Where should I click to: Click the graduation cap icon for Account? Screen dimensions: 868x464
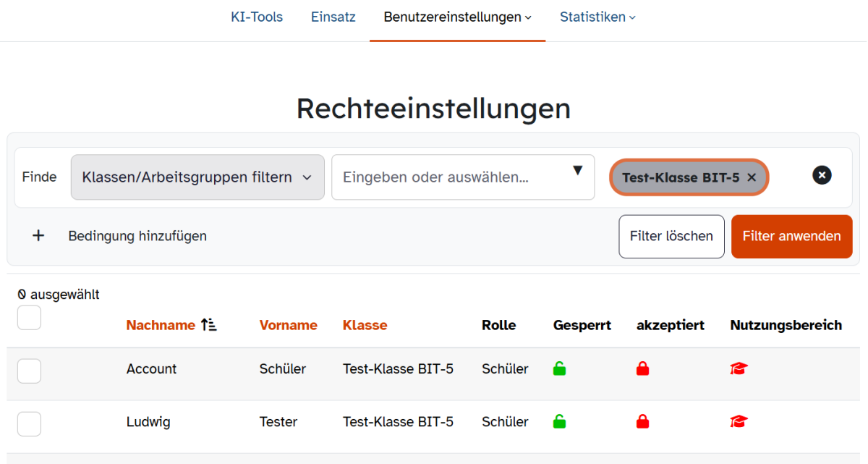739,369
